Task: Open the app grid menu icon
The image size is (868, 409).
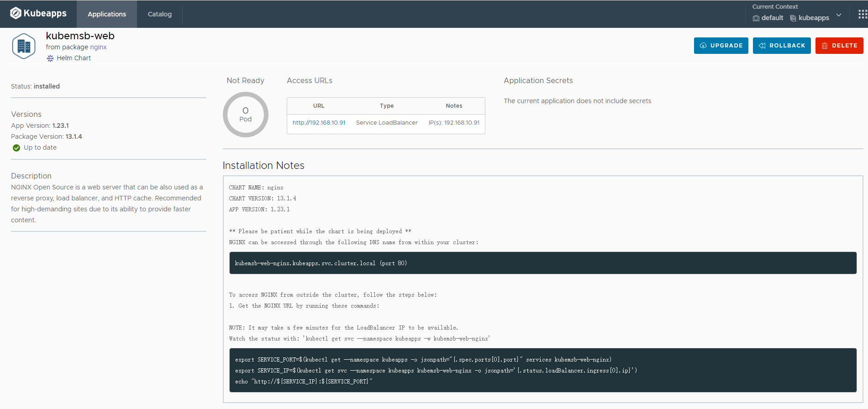Action: click(863, 14)
